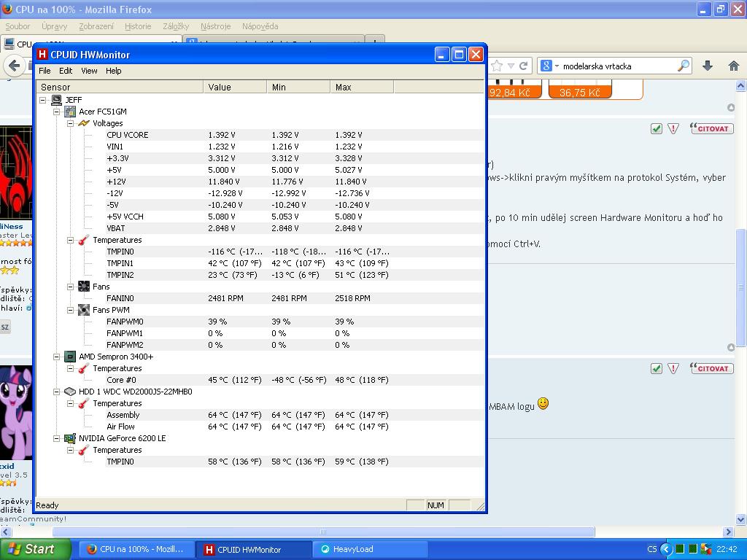Click the Windows Start button
The width and height of the screenshot is (747, 560).
tap(35, 549)
